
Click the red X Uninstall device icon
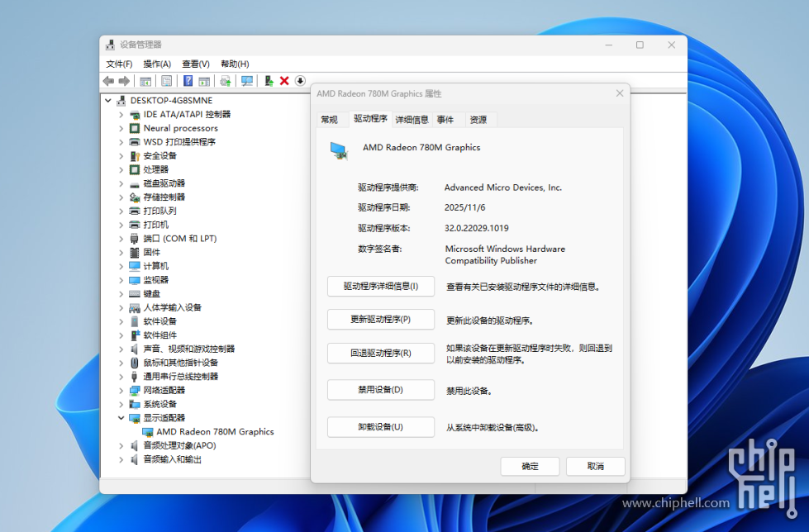(283, 80)
